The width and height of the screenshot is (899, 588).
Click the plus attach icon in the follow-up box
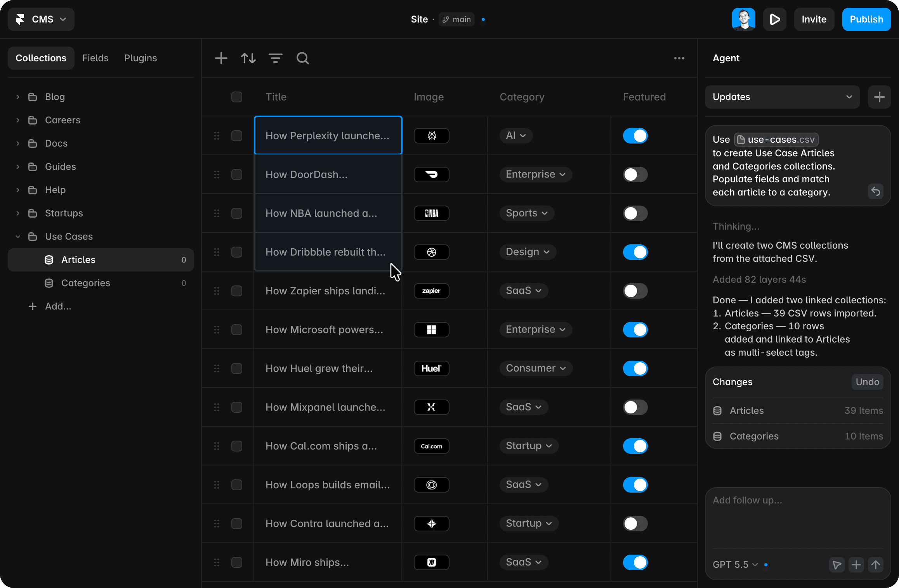click(x=856, y=564)
